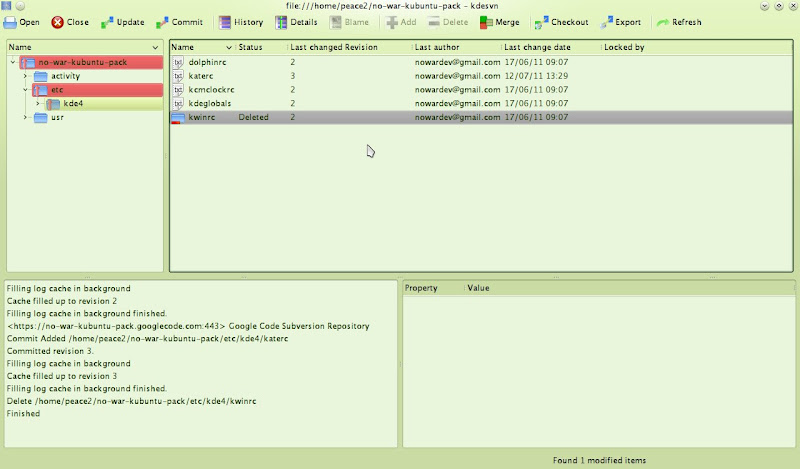
Task: Click the Google Code Subversion Repository log line
Action: pos(188,326)
